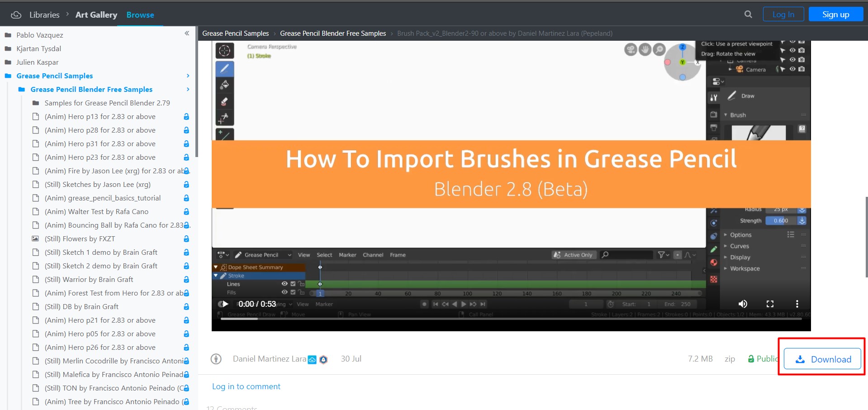This screenshot has width=868, height=410.
Task: Open the Libraries menu
Action: (x=44, y=15)
